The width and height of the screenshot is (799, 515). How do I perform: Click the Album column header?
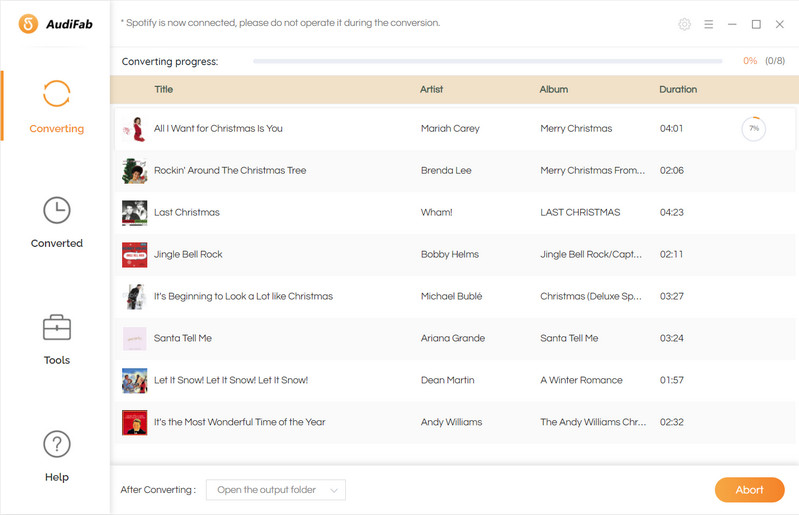554,89
